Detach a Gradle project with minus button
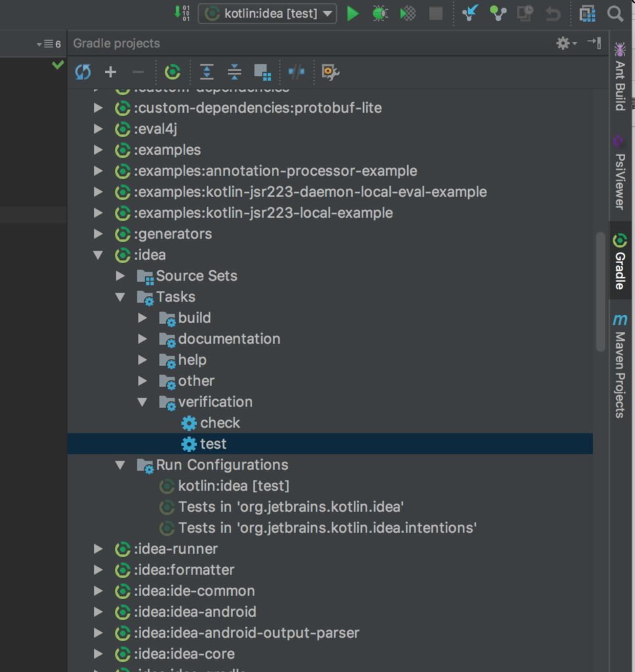Screen dimensions: 635x672 click(138, 72)
